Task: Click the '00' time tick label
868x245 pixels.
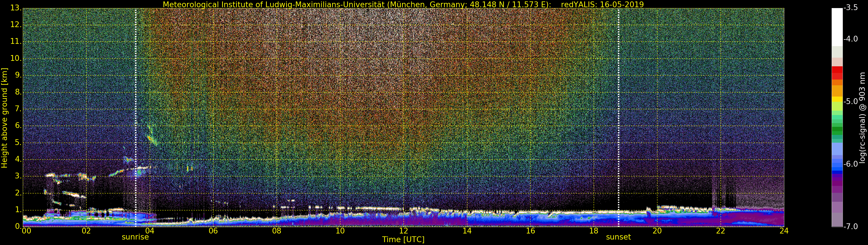Action: coord(26,231)
